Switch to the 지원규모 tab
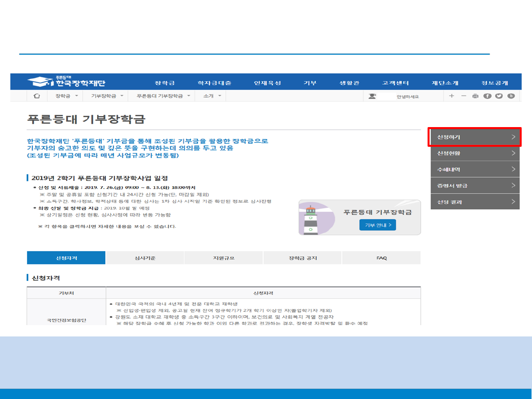This screenshot has height=399, width=532. (224, 258)
